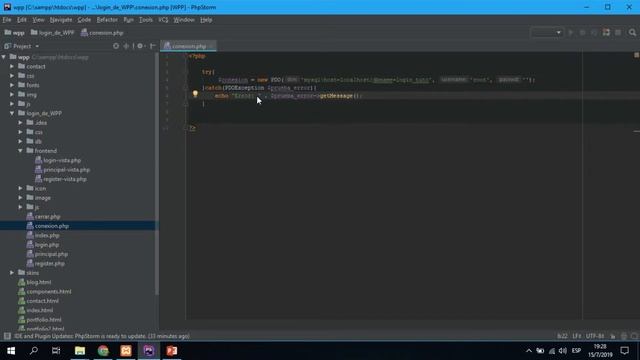Expand the skins folder
Screen dimensions: 640x360
(x=12, y=273)
